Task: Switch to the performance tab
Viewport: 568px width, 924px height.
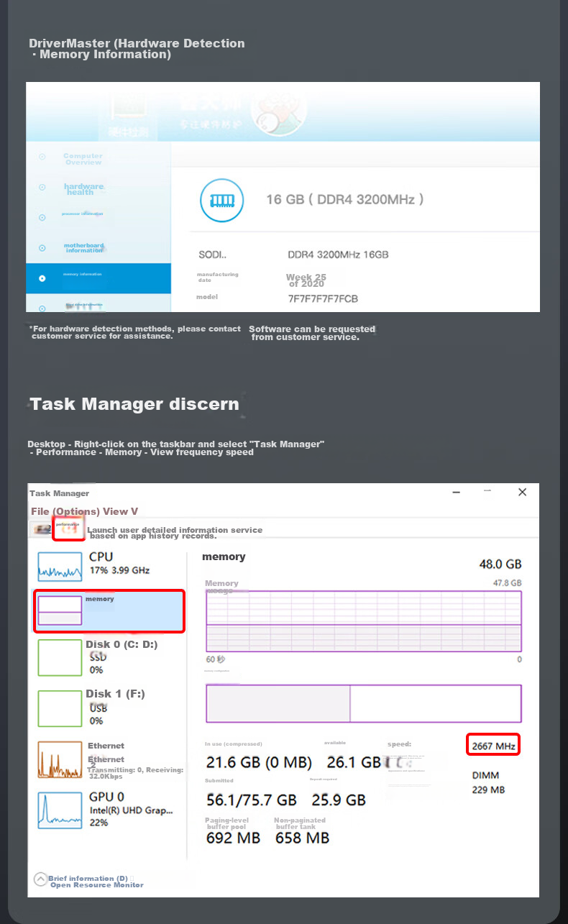Action: (68, 529)
